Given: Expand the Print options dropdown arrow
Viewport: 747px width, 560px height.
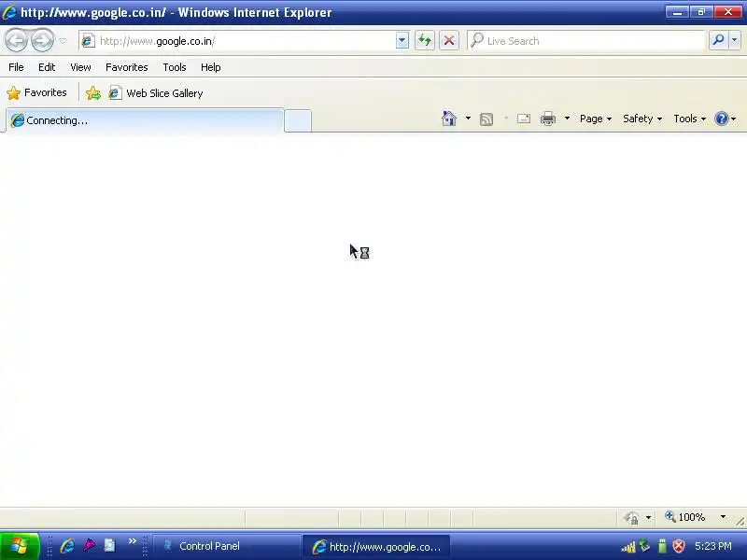Looking at the screenshot, I should (567, 119).
